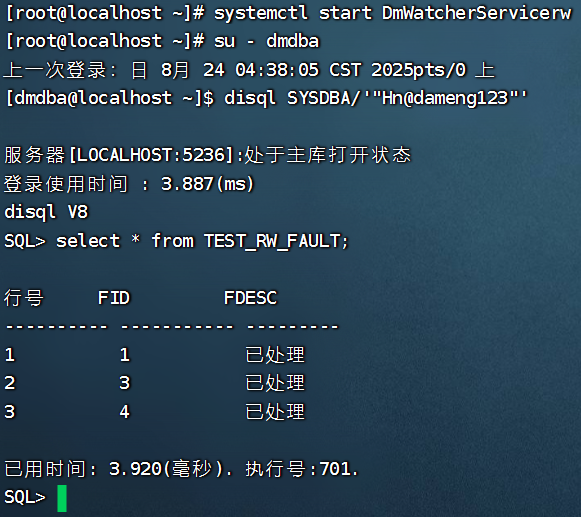
Task: Click the last login timestamp 04:38:05
Action: 277,70
